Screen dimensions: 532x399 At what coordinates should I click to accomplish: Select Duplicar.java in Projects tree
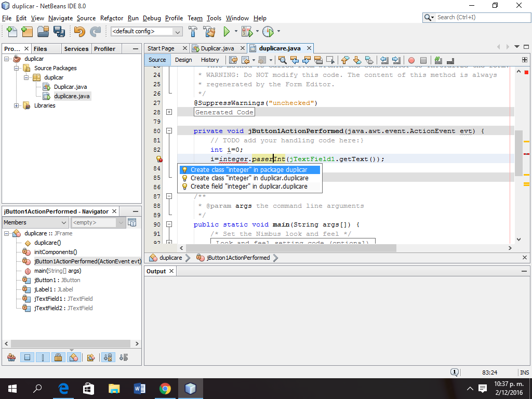(70, 87)
